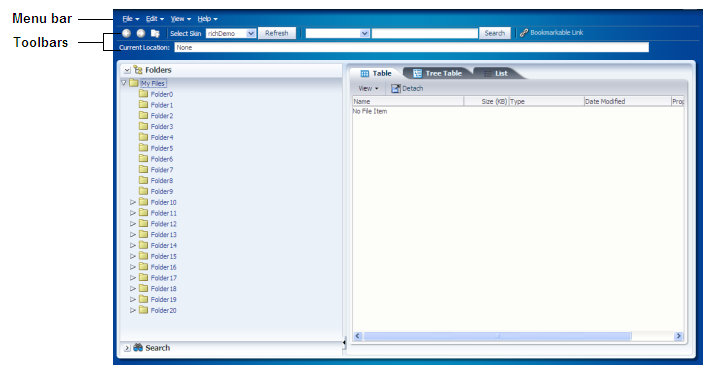Open the Help menu
The height and width of the screenshot is (379, 712).
point(208,19)
